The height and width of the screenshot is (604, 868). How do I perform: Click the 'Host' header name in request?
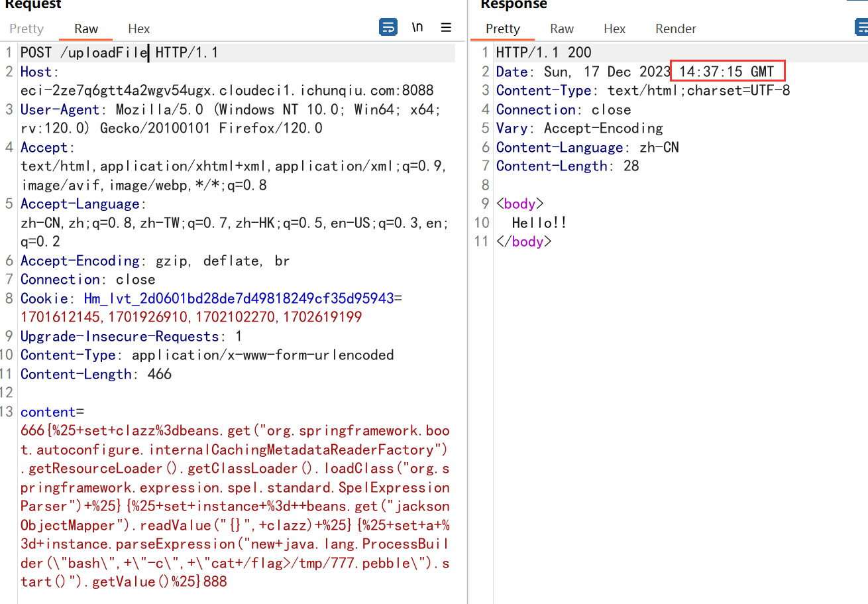pos(38,72)
